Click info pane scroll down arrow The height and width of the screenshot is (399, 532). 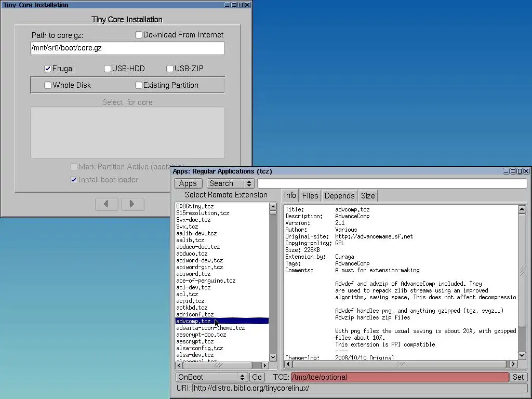(x=522, y=355)
